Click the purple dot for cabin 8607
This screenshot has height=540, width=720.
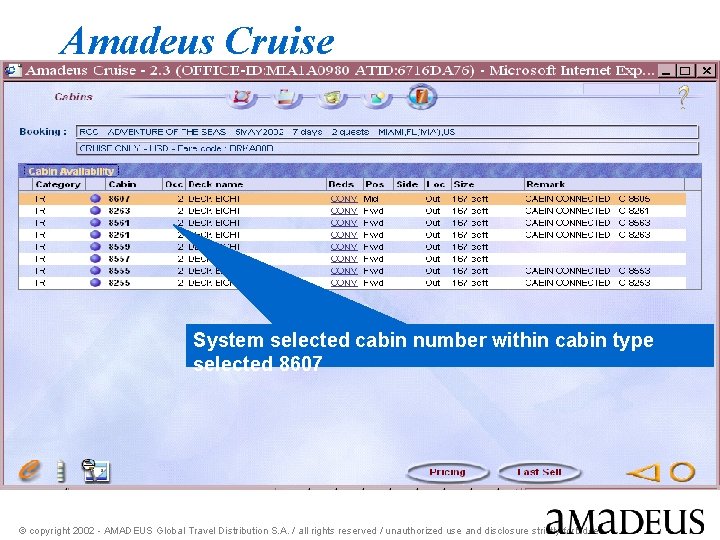coord(95,198)
